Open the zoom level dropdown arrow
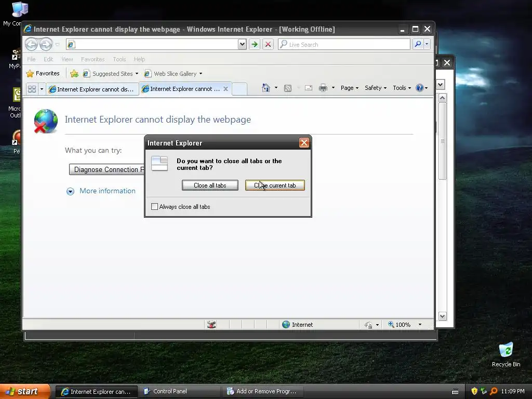Viewport: 532px width, 399px height. tap(420, 325)
